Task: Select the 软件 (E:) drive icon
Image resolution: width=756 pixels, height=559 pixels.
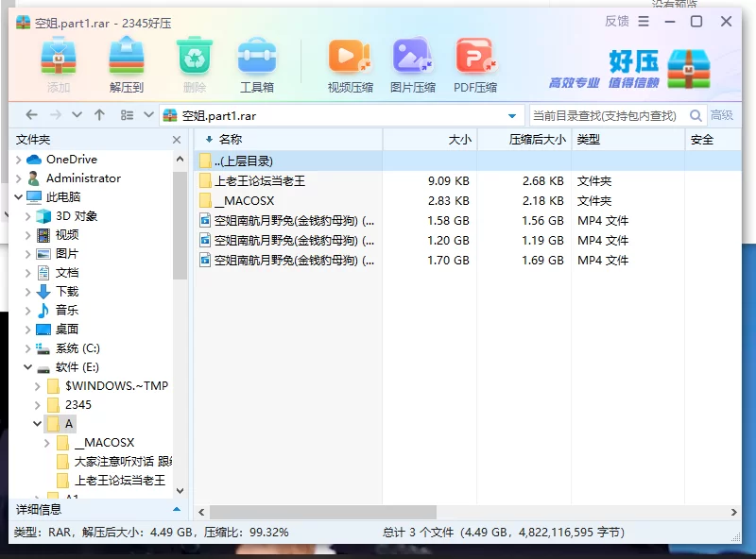Action: (43, 368)
